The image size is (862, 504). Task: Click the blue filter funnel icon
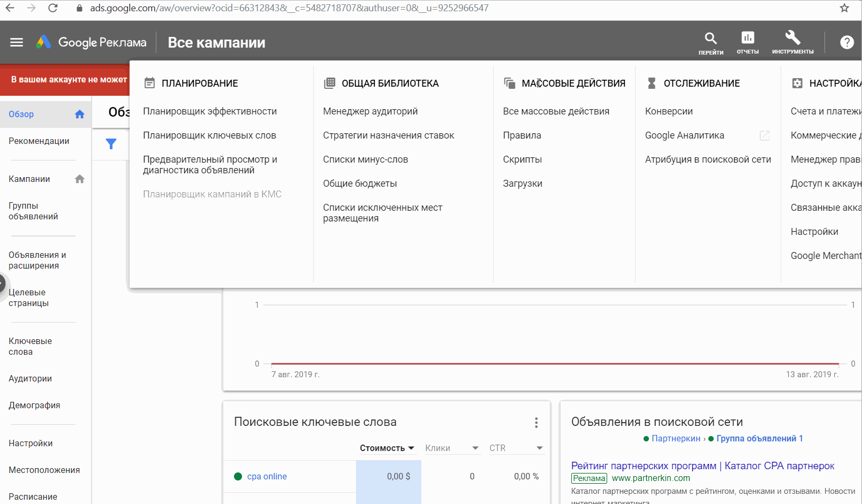coord(111,144)
